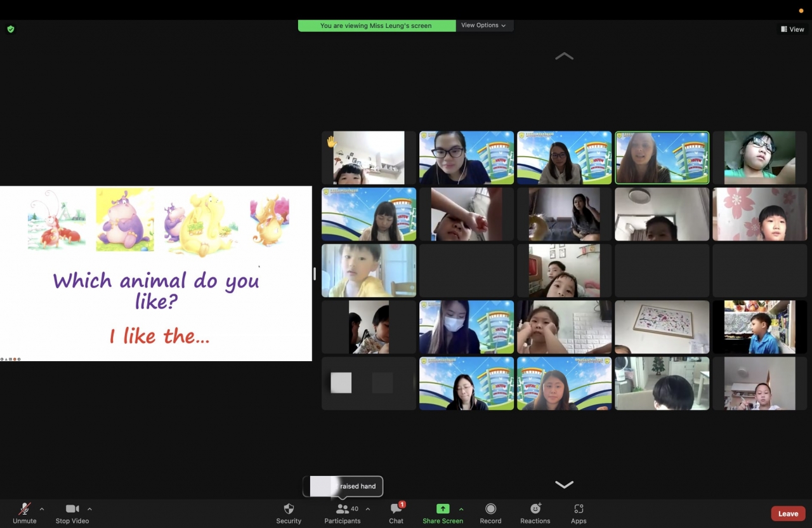The image size is (812, 528).
Task: Expand video options arrow beside Stop Video
Action: click(89, 509)
